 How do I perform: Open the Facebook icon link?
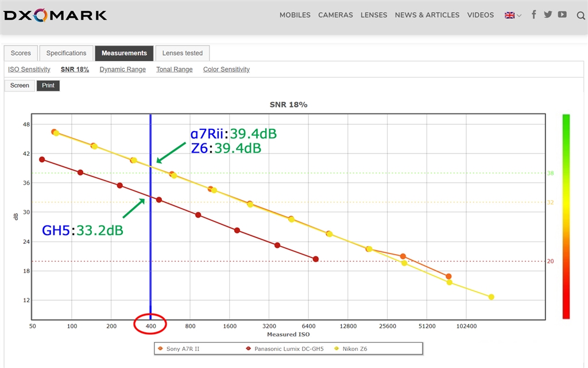(x=533, y=14)
